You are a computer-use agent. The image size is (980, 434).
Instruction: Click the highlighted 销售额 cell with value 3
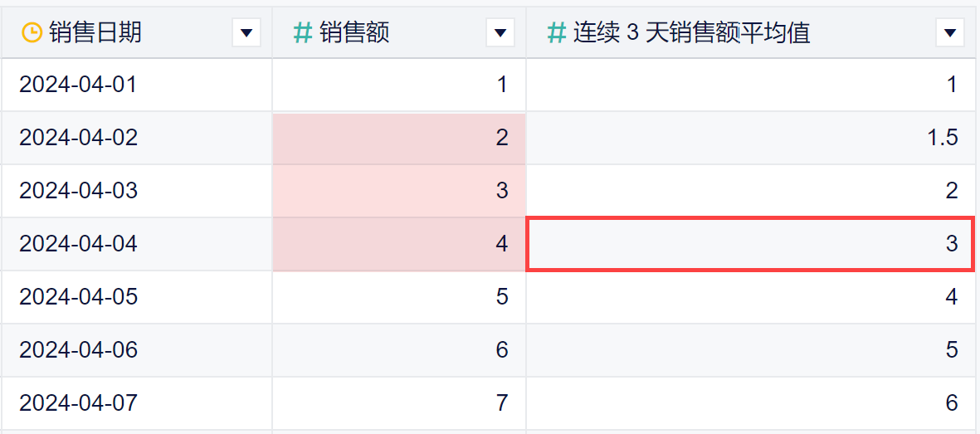[399, 191]
